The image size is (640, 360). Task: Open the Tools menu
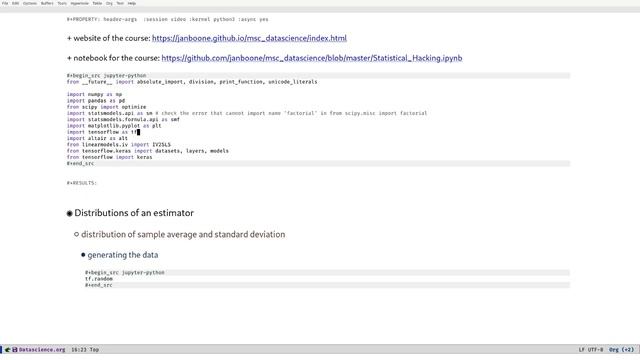tap(62, 3)
